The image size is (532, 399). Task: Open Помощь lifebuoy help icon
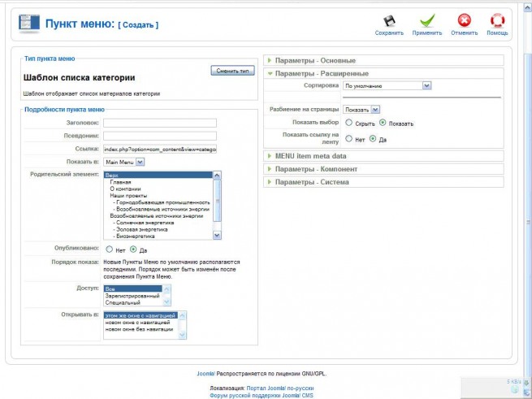click(x=497, y=20)
